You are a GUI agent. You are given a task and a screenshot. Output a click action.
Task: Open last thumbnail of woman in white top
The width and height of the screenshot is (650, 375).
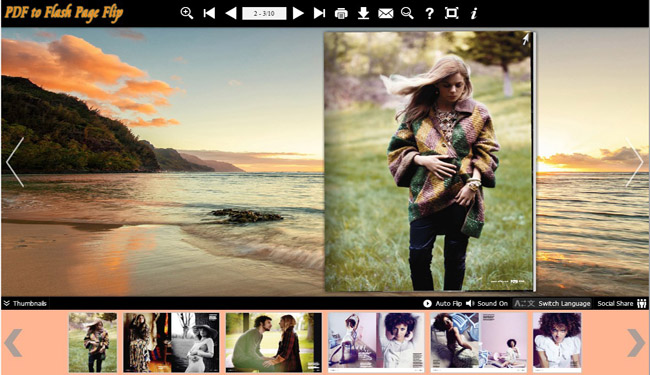pyautogui.click(x=557, y=342)
